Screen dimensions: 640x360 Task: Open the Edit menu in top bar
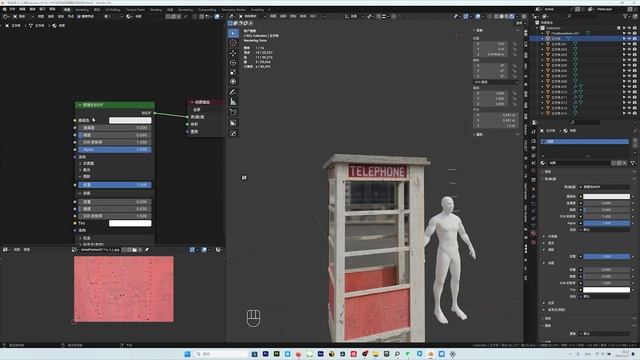click(x=22, y=9)
